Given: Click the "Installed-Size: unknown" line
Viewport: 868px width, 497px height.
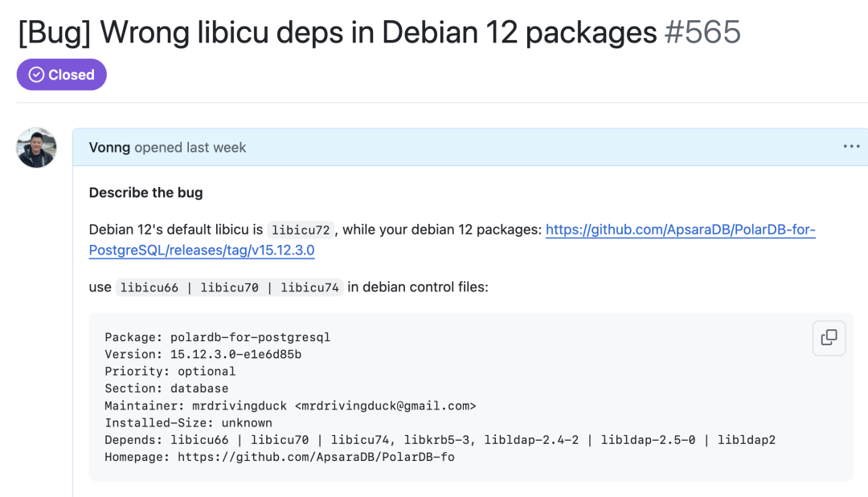Looking at the screenshot, I should (x=188, y=422).
